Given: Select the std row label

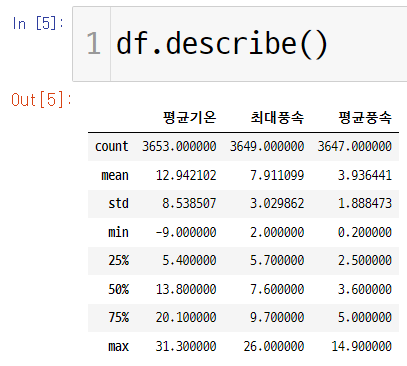Looking at the screenshot, I should [x=118, y=203].
